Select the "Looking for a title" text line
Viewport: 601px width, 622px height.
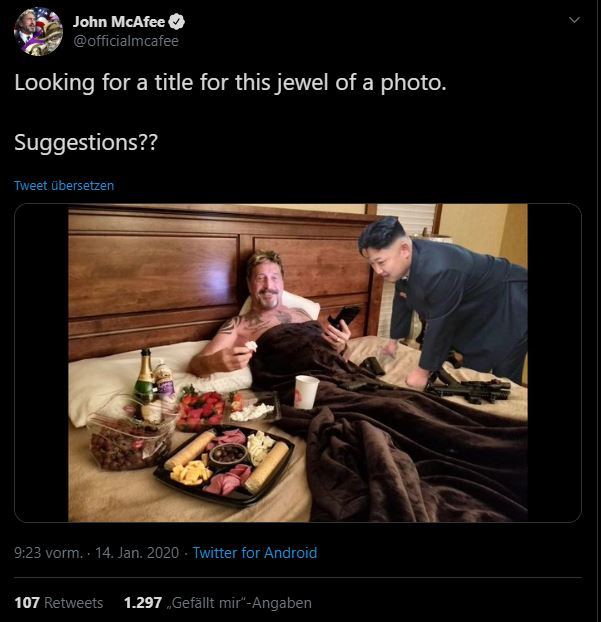click(230, 83)
